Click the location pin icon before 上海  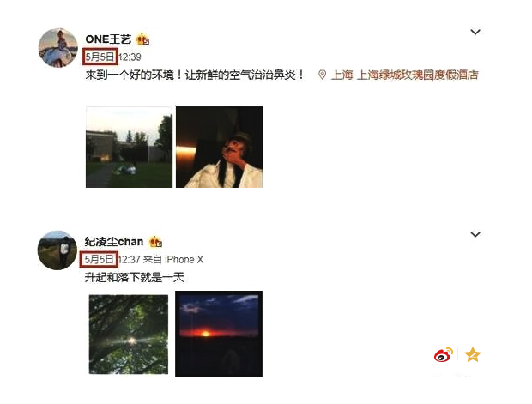pyautogui.click(x=322, y=75)
